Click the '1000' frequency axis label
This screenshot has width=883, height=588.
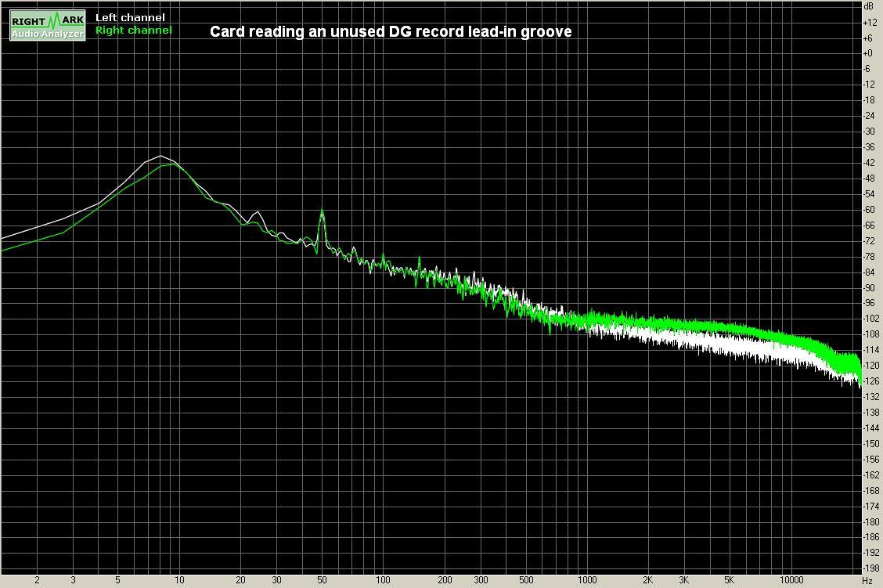pyautogui.click(x=587, y=580)
